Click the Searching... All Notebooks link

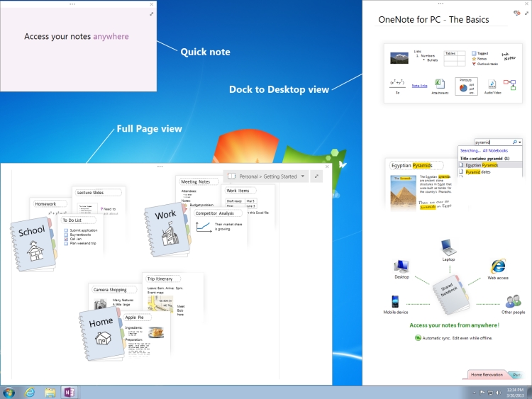pos(484,150)
